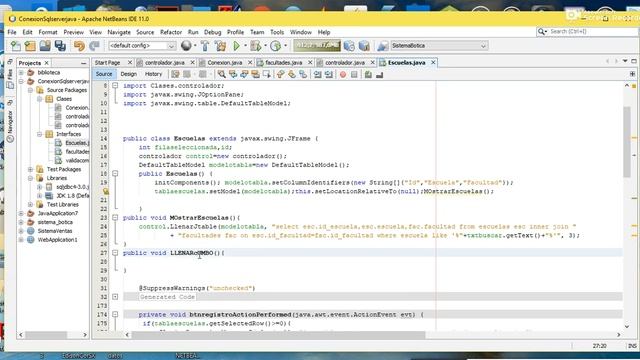
Task: Open the Refactor menu
Action: pos(171,32)
